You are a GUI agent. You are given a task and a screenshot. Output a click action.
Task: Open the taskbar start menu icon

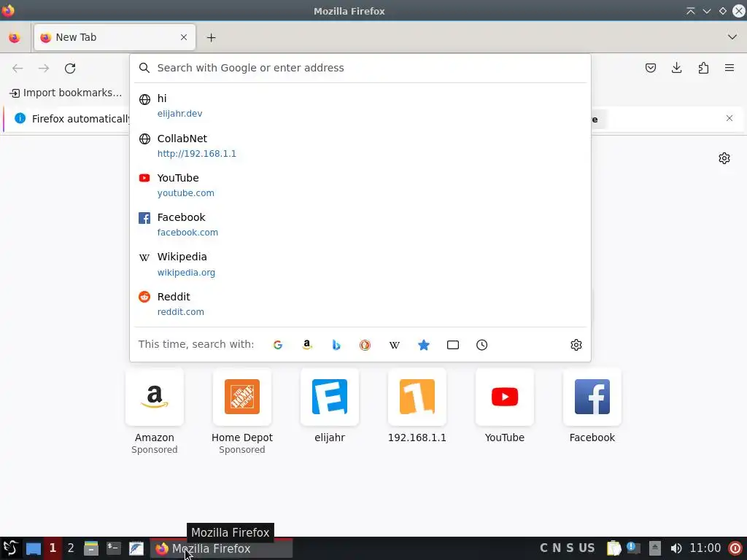tap(10, 548)
